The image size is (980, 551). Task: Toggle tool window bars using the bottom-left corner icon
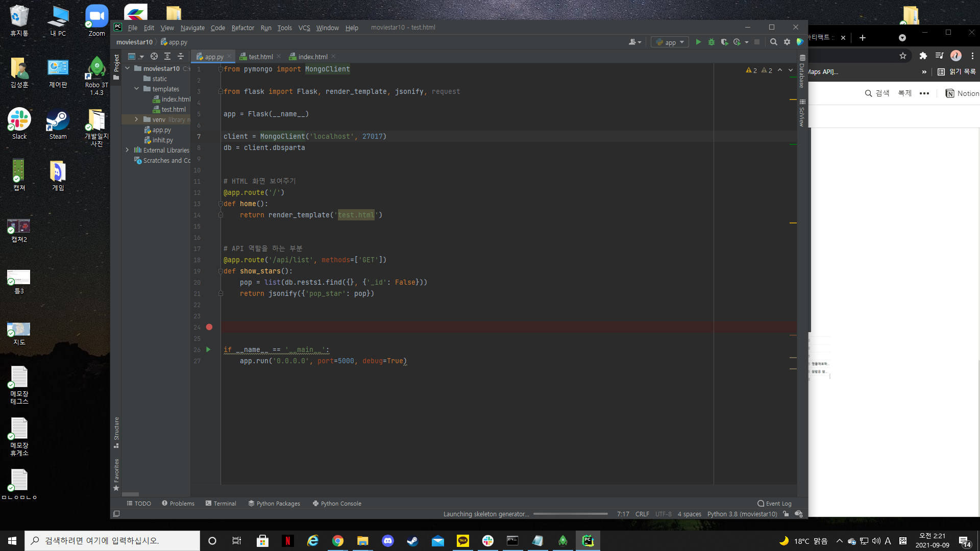coord(116,514)
